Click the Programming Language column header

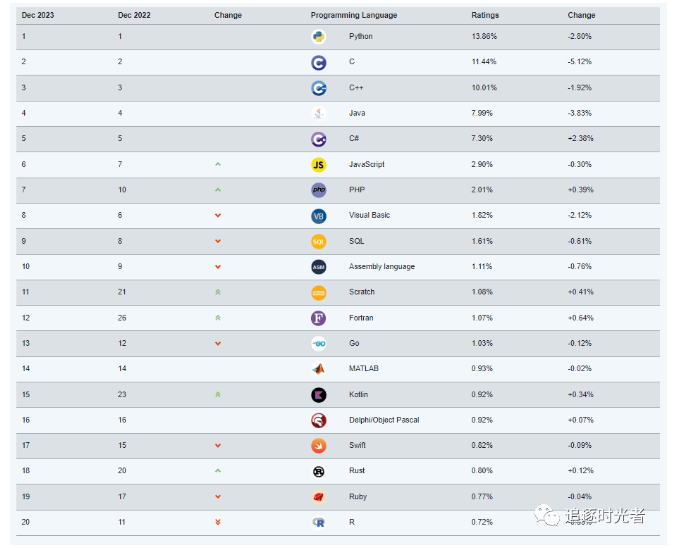(x=354, y=15)
